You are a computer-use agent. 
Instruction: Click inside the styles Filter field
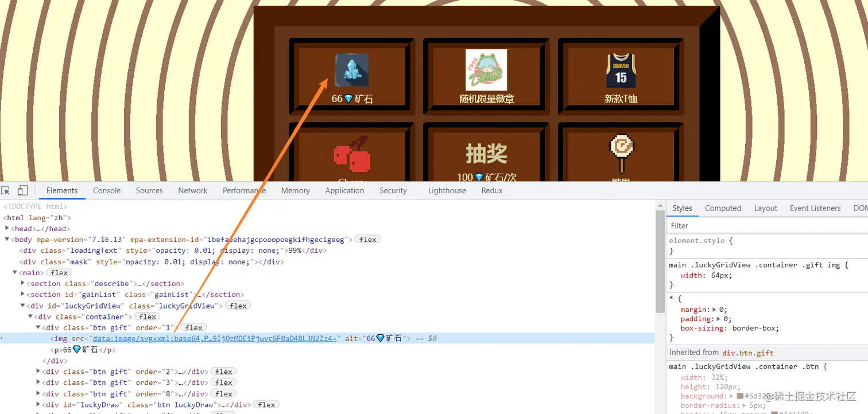click(x=767, y=226)
